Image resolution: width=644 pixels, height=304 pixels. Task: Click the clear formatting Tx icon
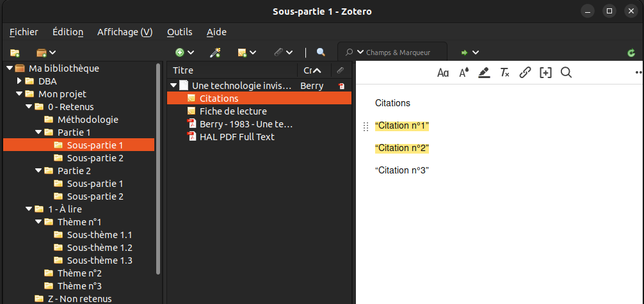pyautogui.click(x=505, y=73)
